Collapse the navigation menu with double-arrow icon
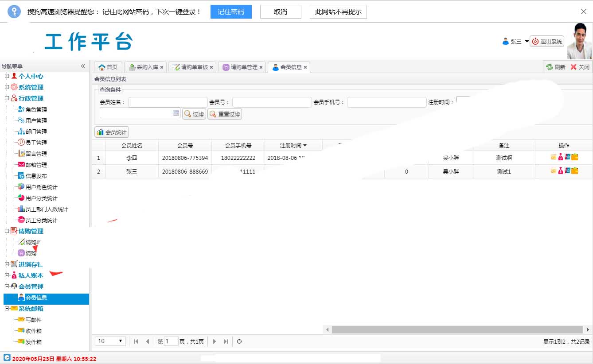 click(83, 66)
